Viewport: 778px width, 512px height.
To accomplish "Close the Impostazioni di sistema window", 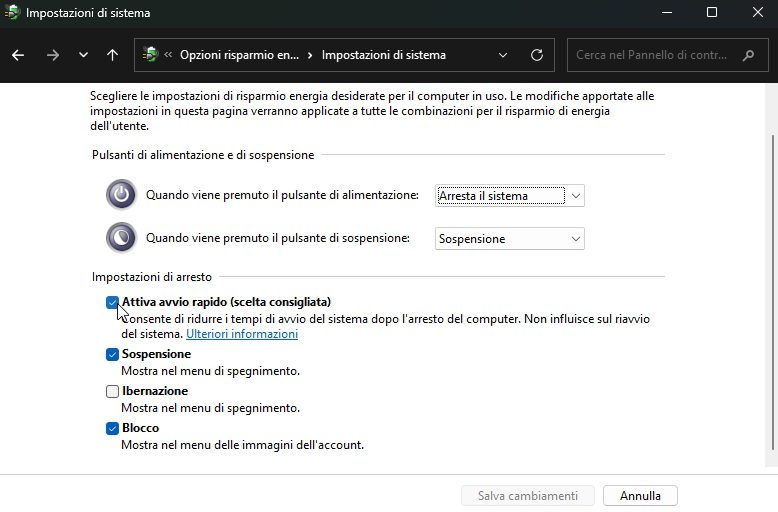I will (757, 12).
